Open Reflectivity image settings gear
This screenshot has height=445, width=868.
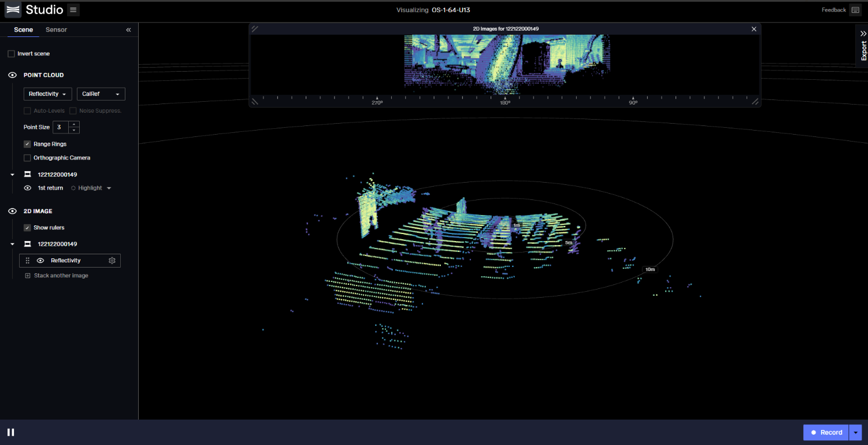click(112, 261)
